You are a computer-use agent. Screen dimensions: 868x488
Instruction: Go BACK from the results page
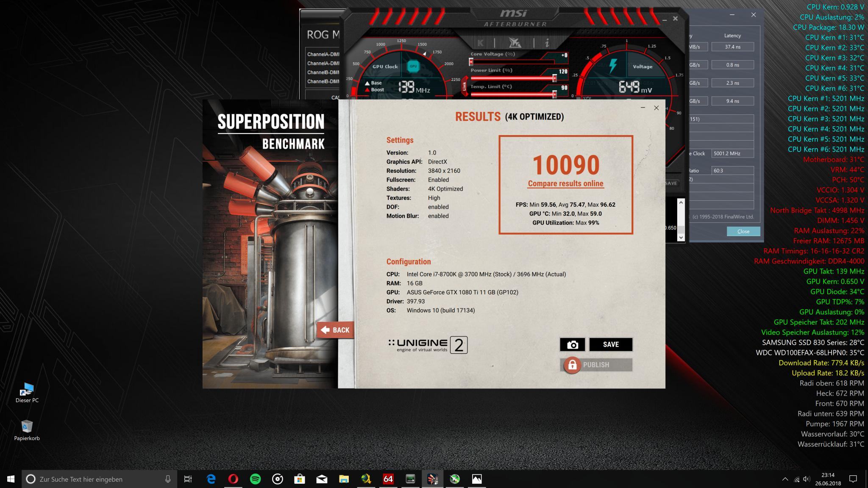pos(335,330)
